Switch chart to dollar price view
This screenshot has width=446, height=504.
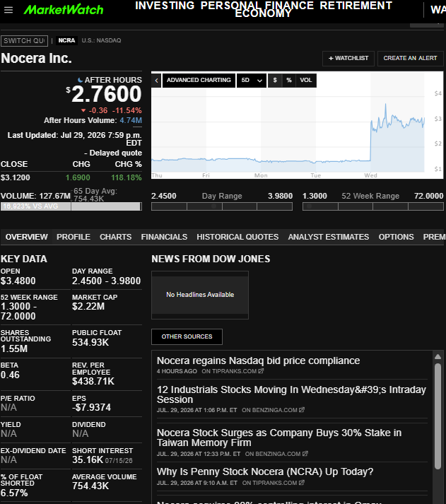(275, 80)
